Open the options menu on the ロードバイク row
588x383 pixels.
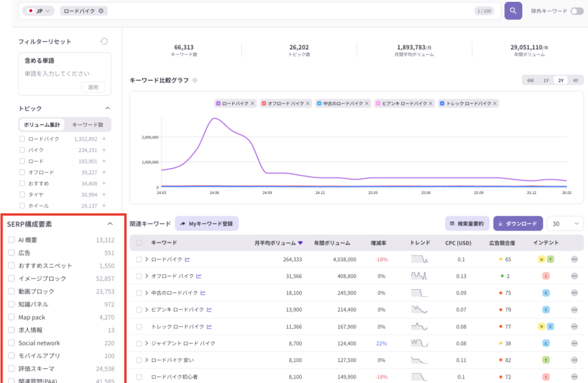tap(575, 259)
